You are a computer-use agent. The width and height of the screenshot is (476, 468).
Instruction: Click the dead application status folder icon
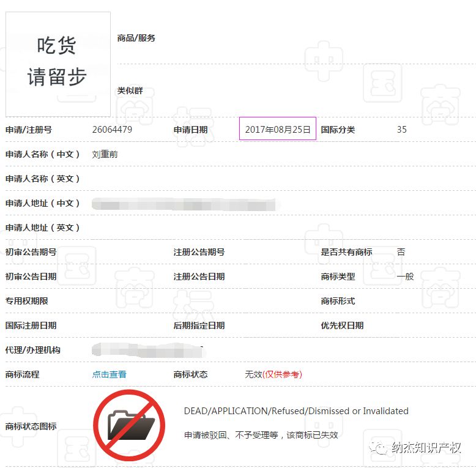(x=129, y=426)
